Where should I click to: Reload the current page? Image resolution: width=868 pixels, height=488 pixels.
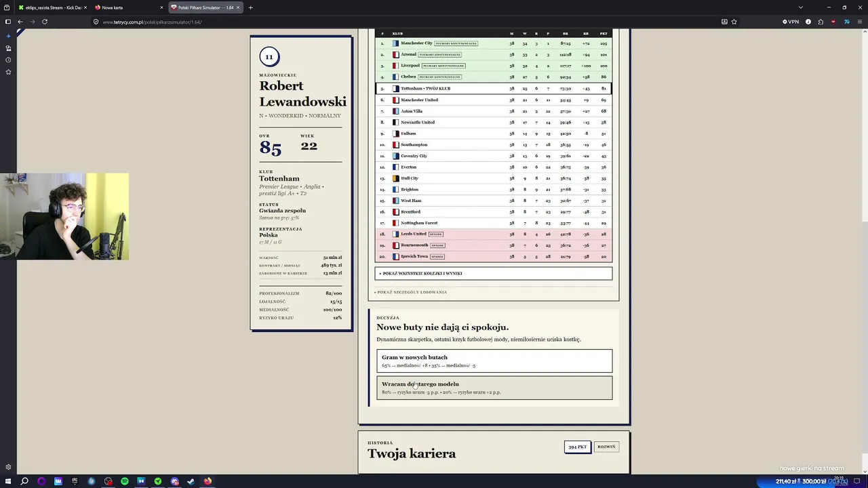(45, 22)
